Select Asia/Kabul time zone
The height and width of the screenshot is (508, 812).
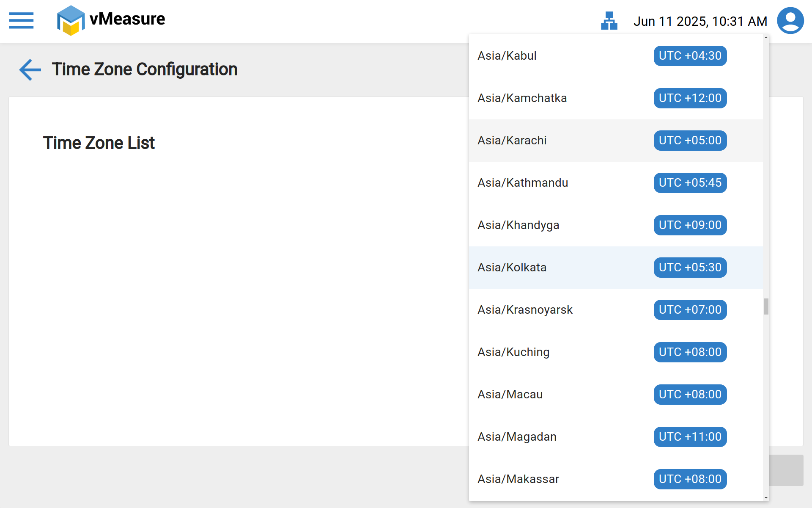507,56
